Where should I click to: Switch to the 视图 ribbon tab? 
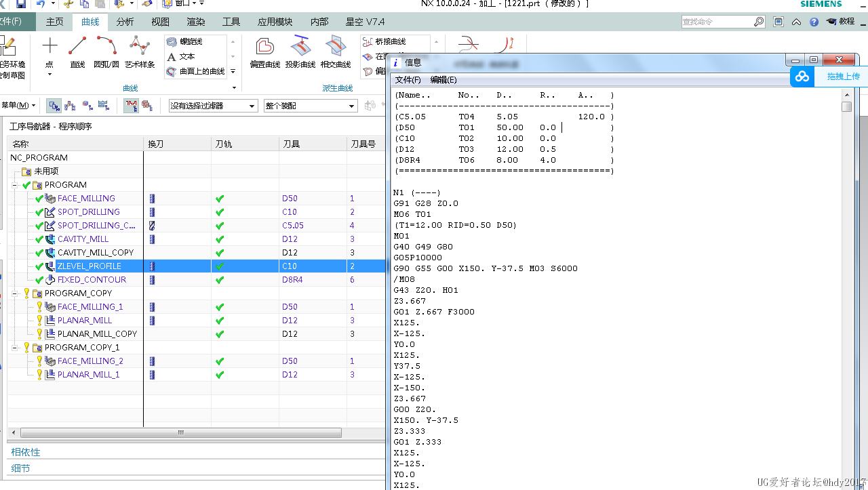tap(161, 22)
